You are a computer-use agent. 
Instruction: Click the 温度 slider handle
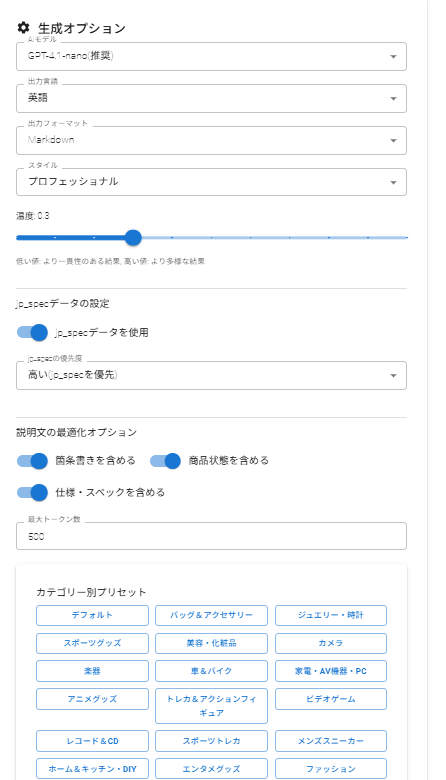[x=133, y=238]
